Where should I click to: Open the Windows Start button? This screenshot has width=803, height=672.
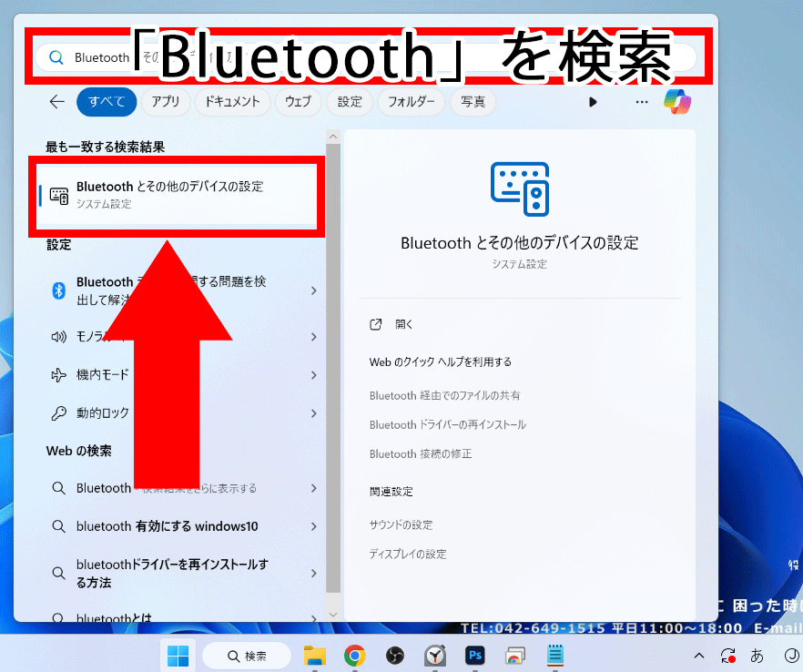(178, 656)
